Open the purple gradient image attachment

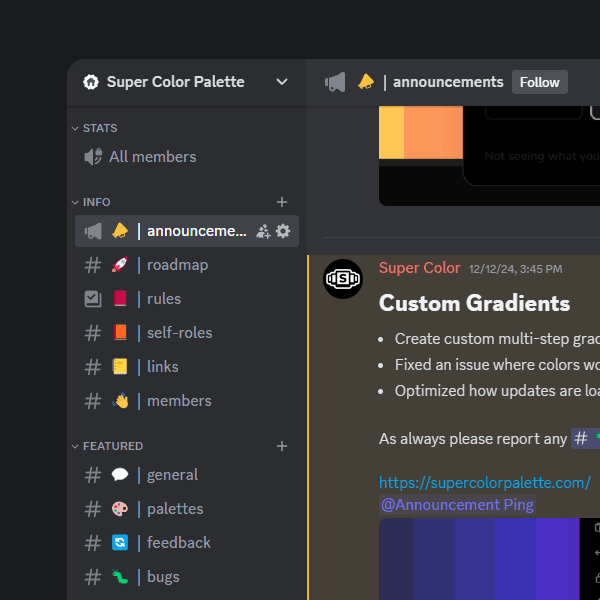click(489, 559)
